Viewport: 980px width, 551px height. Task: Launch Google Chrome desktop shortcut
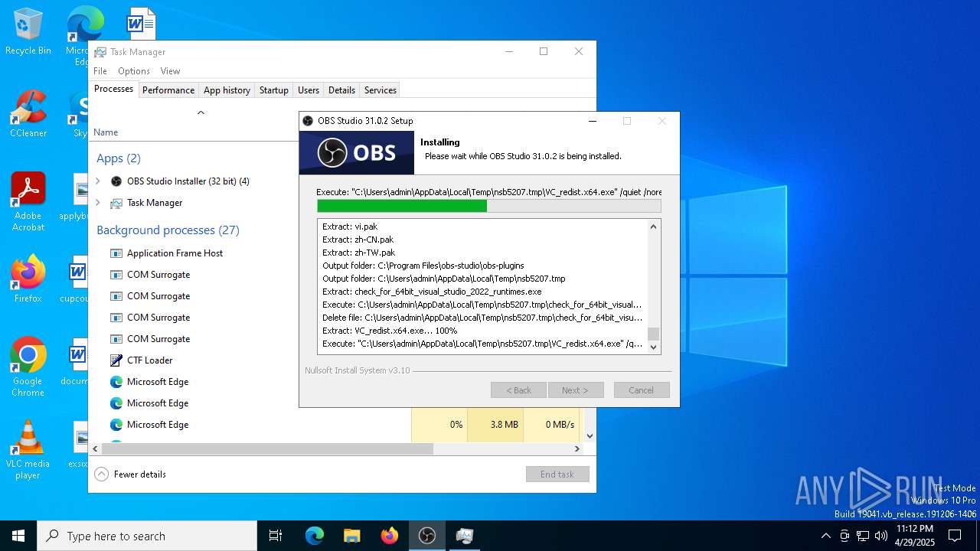coord(28,367)
